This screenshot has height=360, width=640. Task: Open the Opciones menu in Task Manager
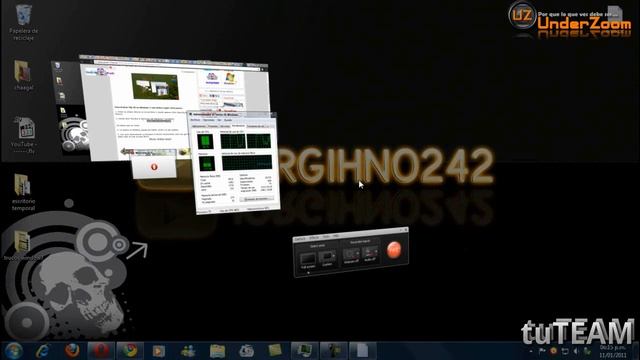(x=209, y=120)
